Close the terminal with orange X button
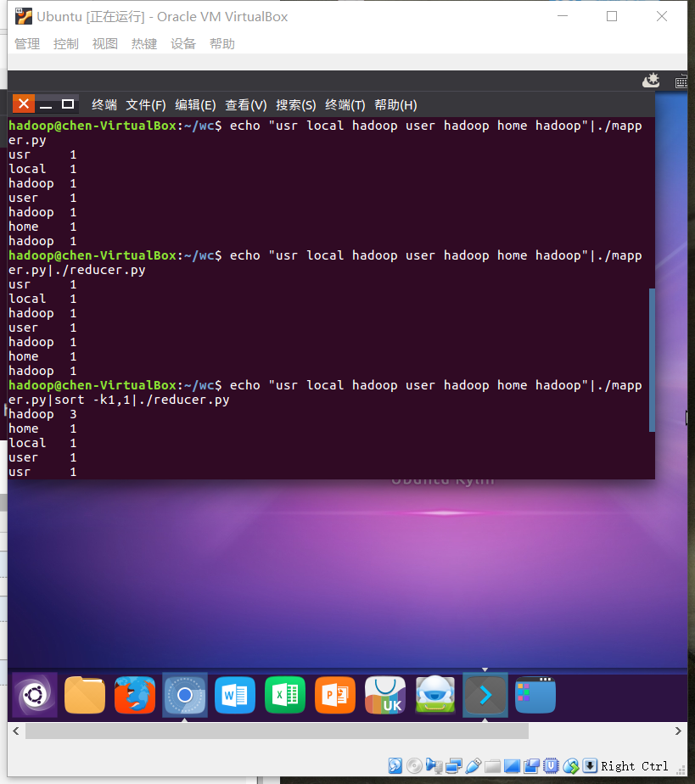 click(x=24, y=104)
